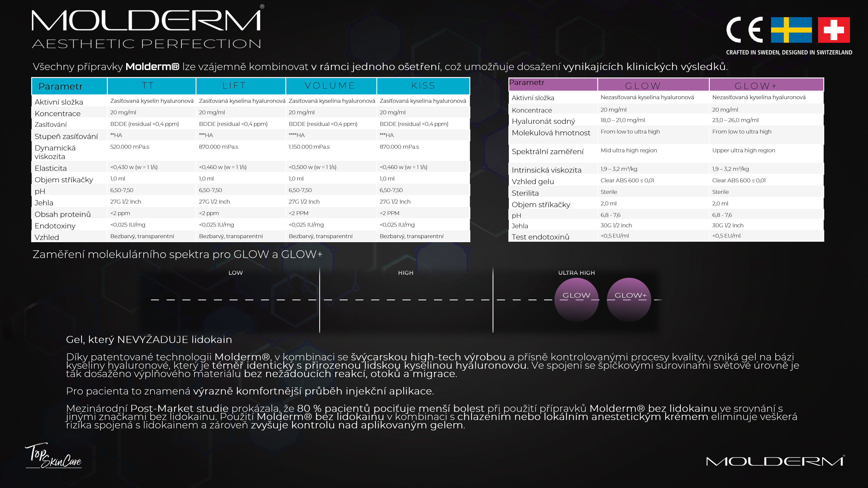Click the LIFT column header
The image size is (868, 488).
(234, 86)
